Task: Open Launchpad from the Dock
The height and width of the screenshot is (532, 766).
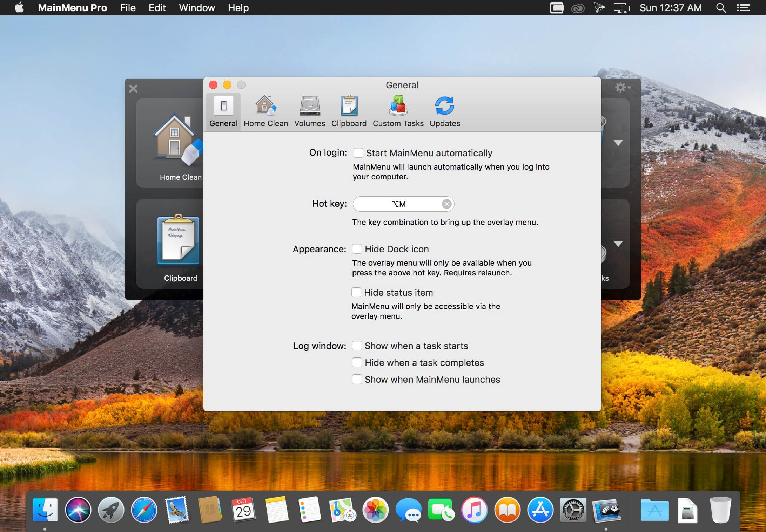Action: pos(111,510)
